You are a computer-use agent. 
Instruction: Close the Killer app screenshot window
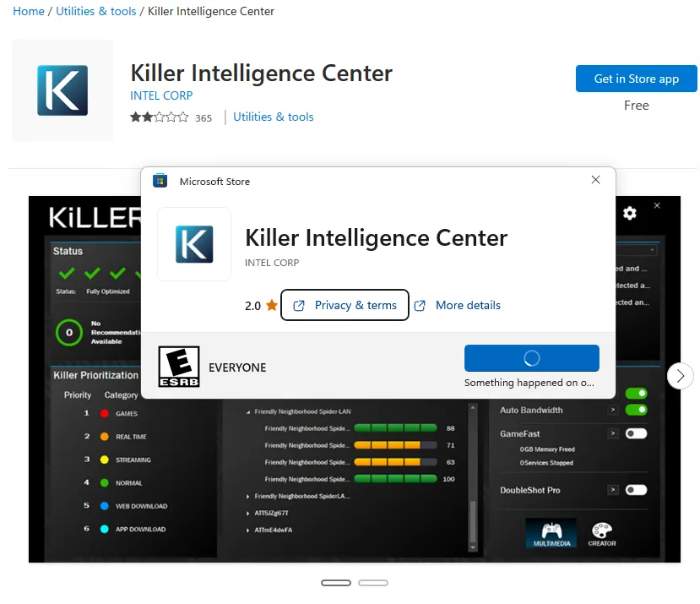[x=657, y=205]
